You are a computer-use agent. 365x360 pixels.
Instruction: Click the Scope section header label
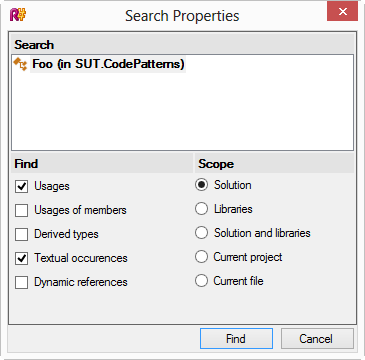pyautogui.click(x=216, y=164)
